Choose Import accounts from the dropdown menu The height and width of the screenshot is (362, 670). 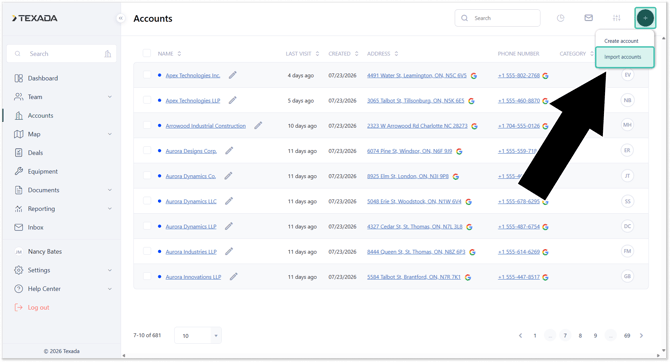pos(624,57)
